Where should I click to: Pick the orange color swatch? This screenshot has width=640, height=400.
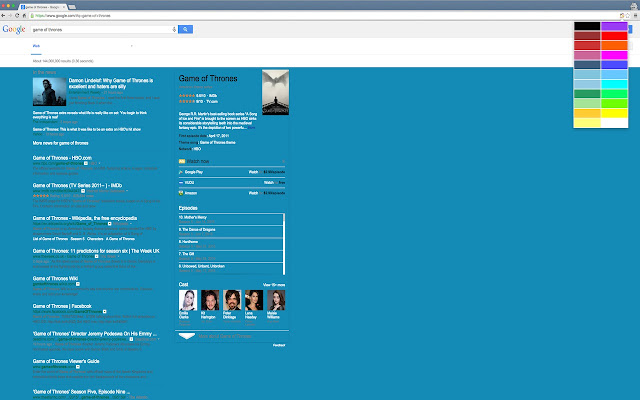pyautogui.click(x=614, y=45)
